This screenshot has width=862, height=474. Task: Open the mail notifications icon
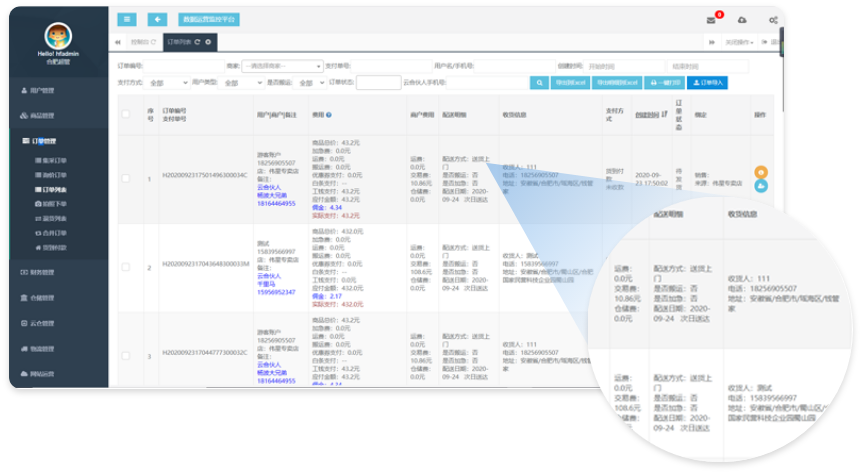click(x=710, y=20)
